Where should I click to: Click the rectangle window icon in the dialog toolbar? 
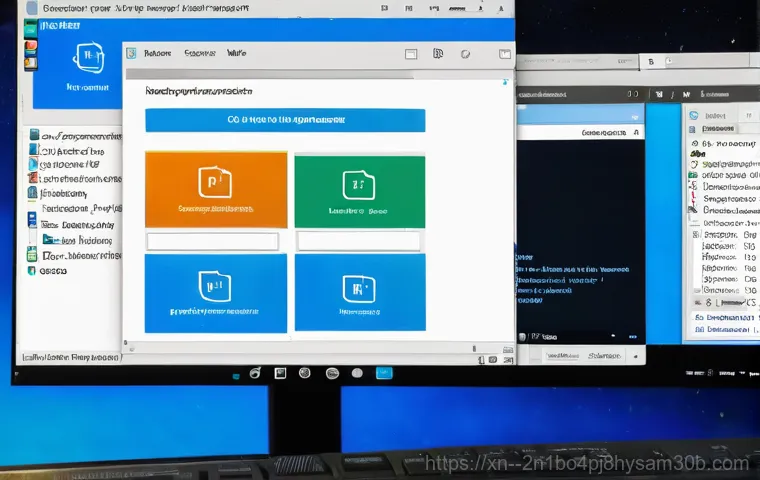click(411, 54)
